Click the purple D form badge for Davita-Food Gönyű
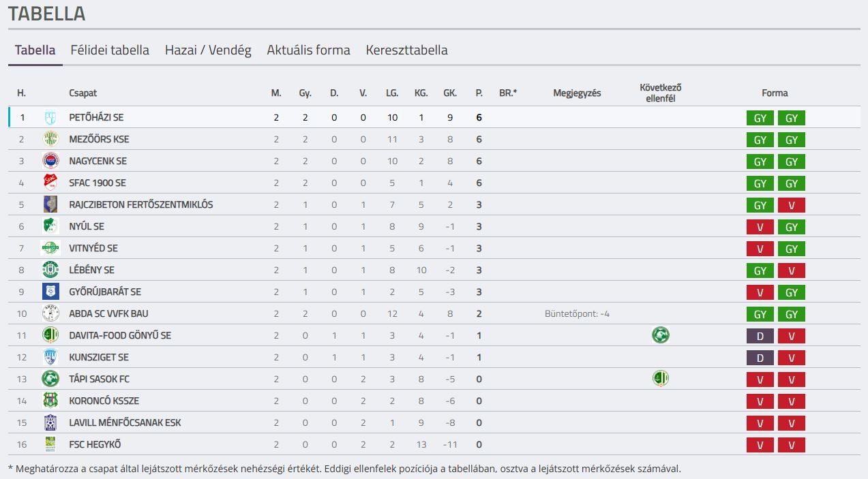Viewport: 868px width, 479px height. pyautogui.click(x=760, y=336)
